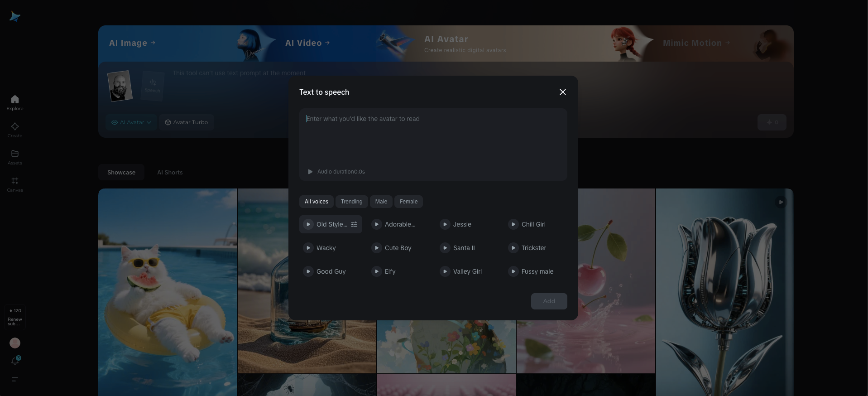Select the Adorable voice
This screenshot has height=396, width=868.
399,224
